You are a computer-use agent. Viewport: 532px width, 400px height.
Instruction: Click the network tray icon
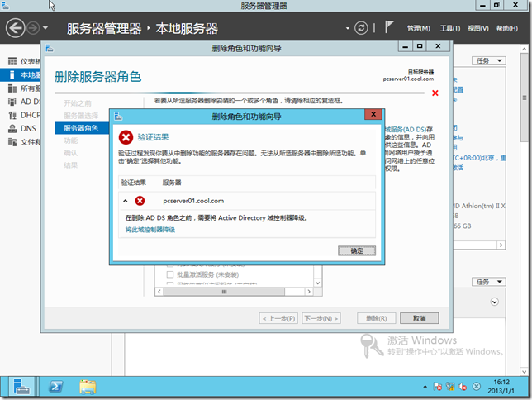coord(450,387)
